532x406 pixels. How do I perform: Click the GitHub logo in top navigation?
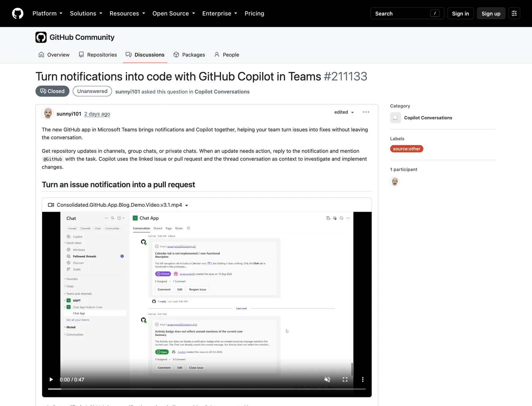pos(18,14)
